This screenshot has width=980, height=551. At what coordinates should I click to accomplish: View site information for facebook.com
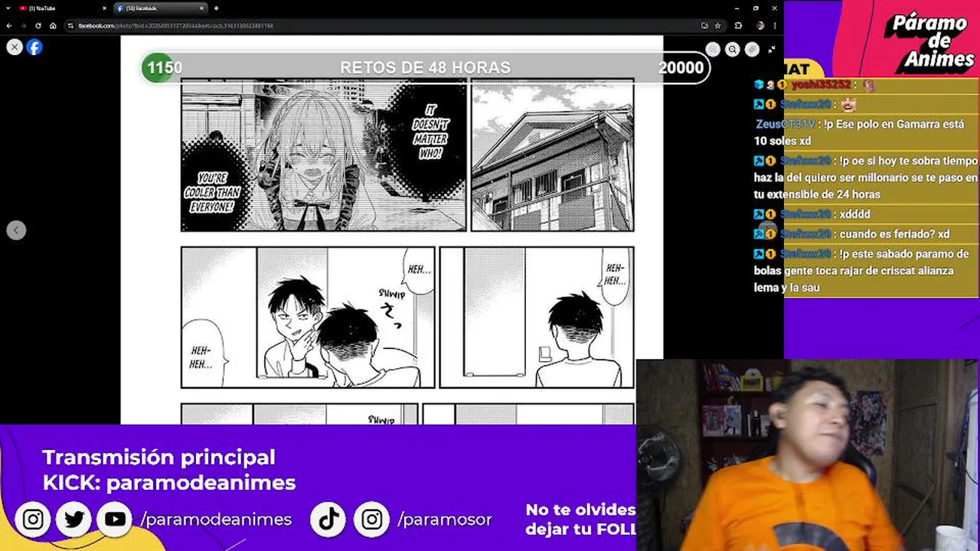[x=70, y=25]
